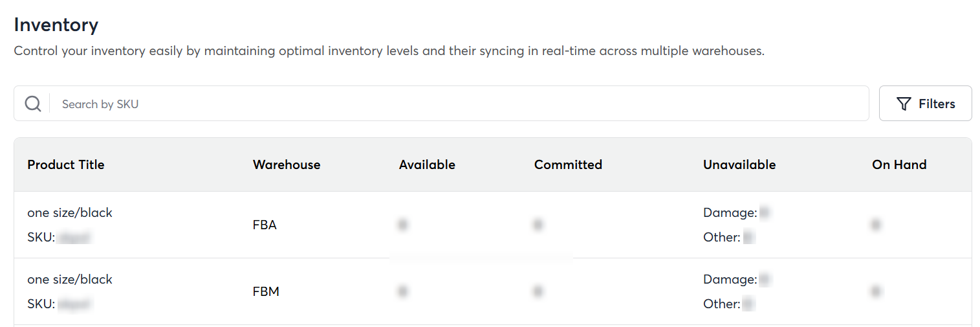Select the FBA warehouse row
The width and height of the screenshot is (980, 327).
265,225
